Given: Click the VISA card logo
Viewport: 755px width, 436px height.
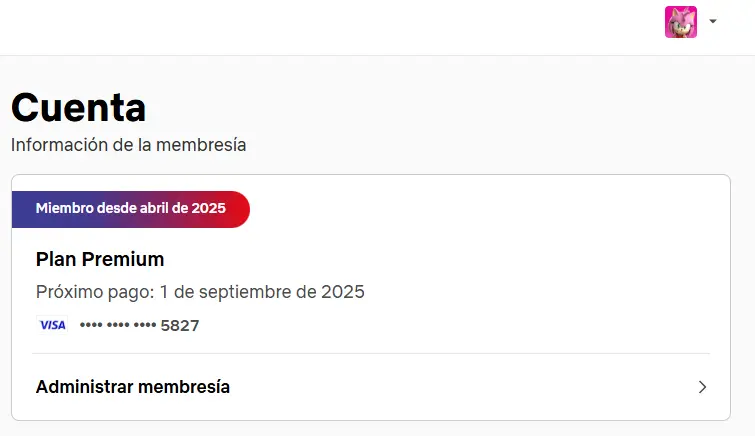Looking at the screenshot, I should click(x=52, y=325).
